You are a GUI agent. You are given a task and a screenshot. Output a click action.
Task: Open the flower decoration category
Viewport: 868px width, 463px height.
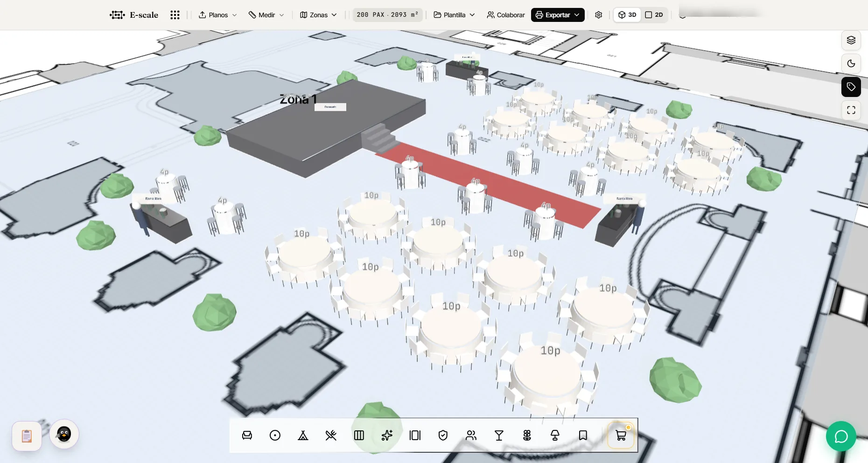(527, 435)
